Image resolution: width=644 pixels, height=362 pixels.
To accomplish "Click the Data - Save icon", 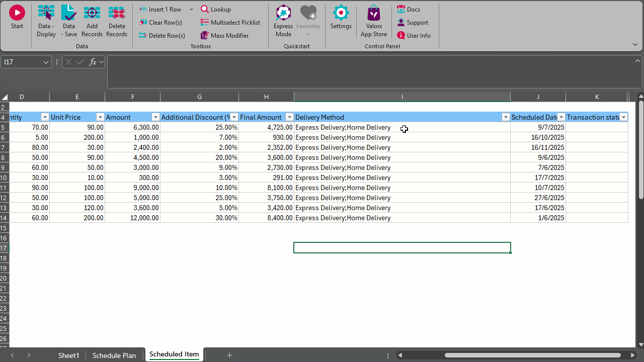I will [69, 13].
